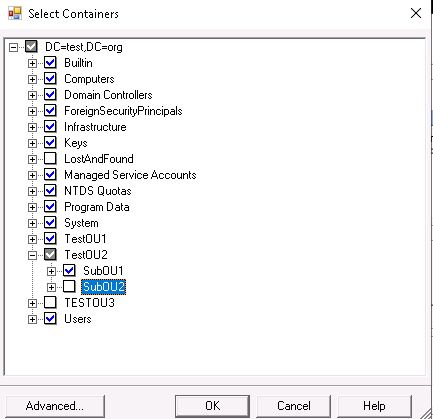Select the Users tree label
The height and width of the screenshot is (419, 433).
click(78, 319)
